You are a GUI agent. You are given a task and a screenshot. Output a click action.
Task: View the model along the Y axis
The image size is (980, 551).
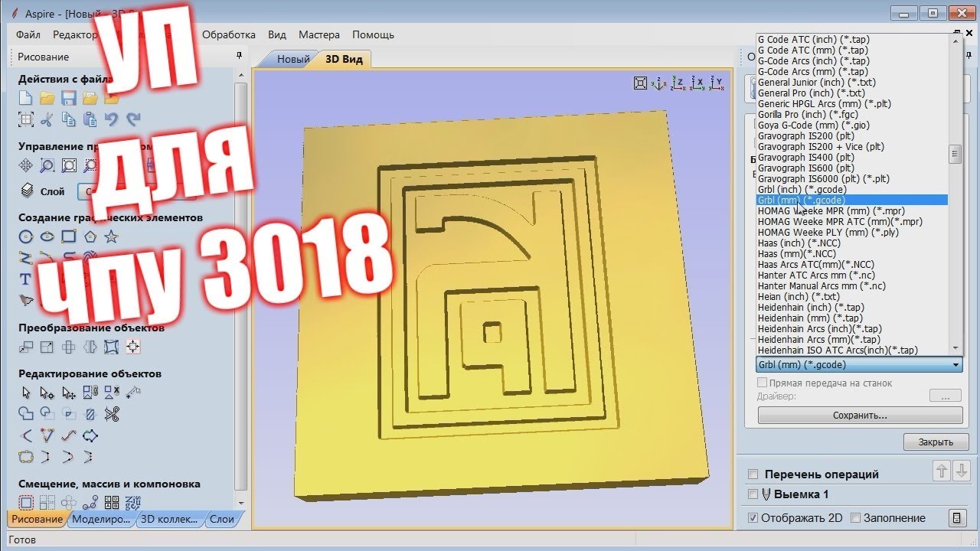[x=716, y=83]
